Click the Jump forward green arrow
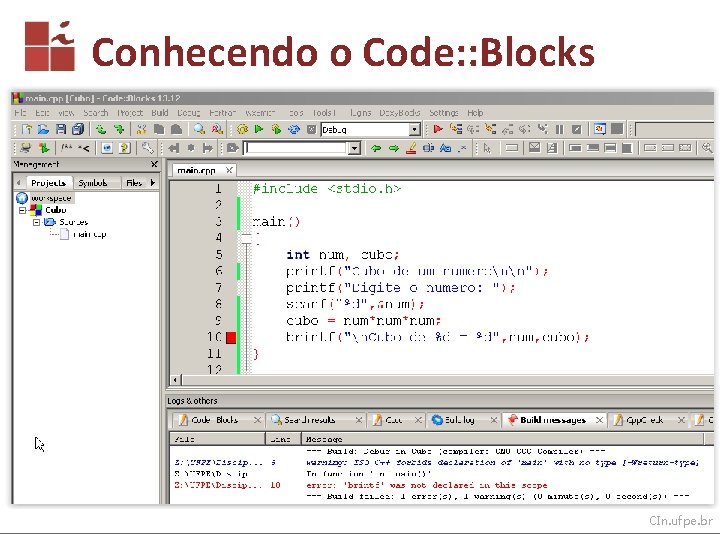This screenshot has width=720, height=540. (394, 148)
